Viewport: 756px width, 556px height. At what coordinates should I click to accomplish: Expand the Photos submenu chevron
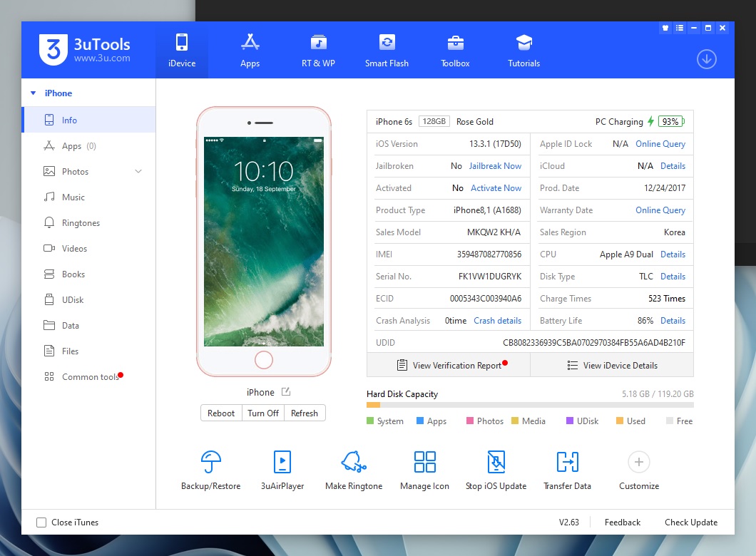point(138,172)
